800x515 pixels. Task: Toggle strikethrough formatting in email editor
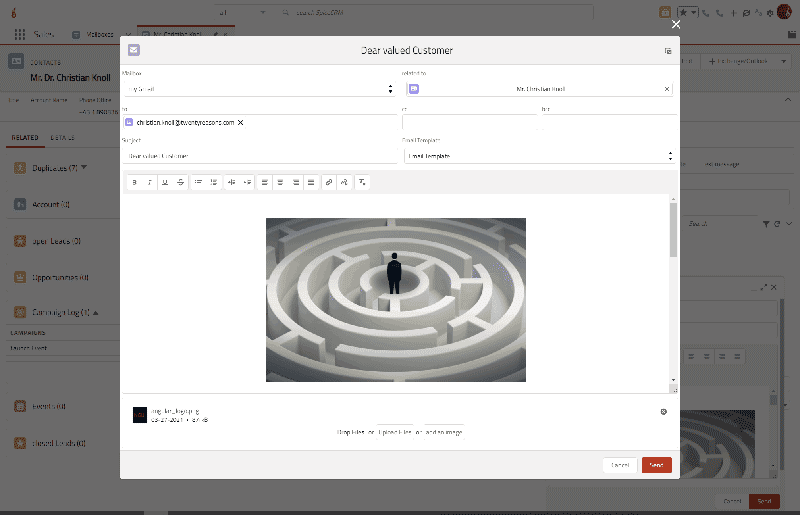180,182
